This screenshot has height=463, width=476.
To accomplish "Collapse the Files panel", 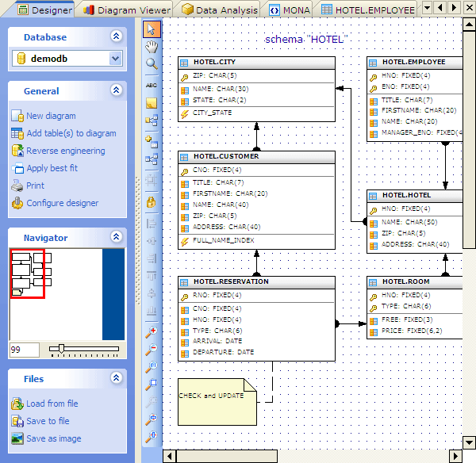I will tap(117, 379).
